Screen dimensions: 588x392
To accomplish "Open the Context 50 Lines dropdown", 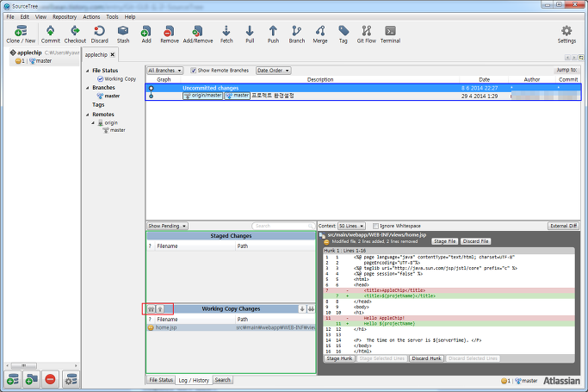I will 351,226.
